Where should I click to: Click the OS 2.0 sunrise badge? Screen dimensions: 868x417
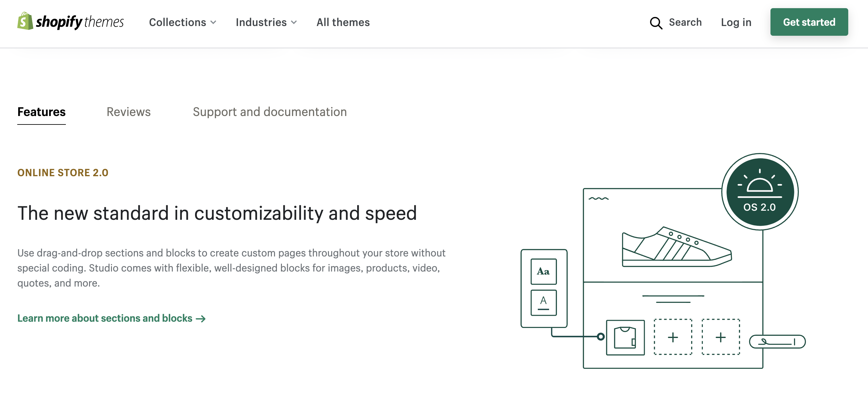(x=760, y=192)
